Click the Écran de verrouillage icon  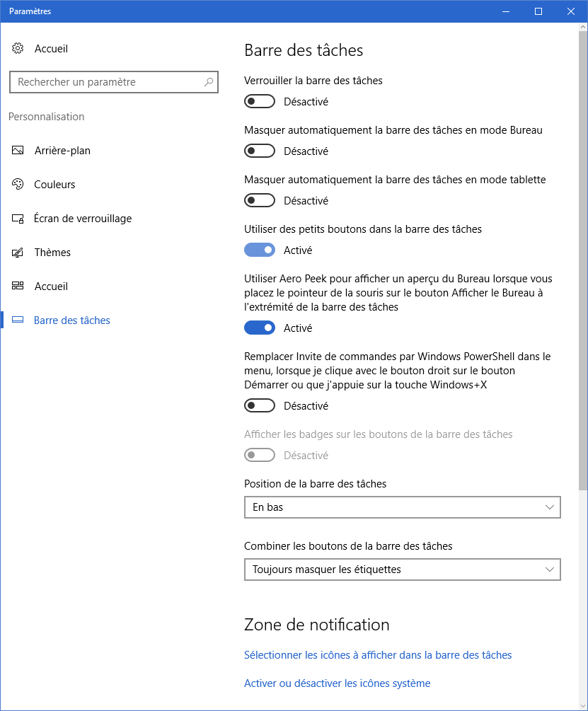coord(18,219)
